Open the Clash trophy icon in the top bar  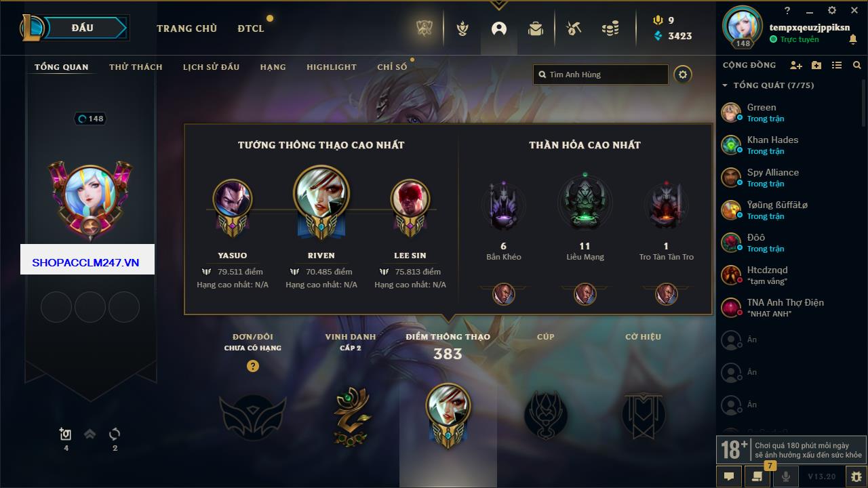(x=462, y=28)
